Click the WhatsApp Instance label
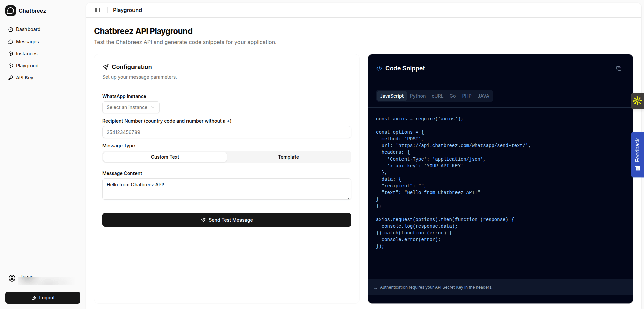The width and height of the screenshot is (644, 309). 124,96
